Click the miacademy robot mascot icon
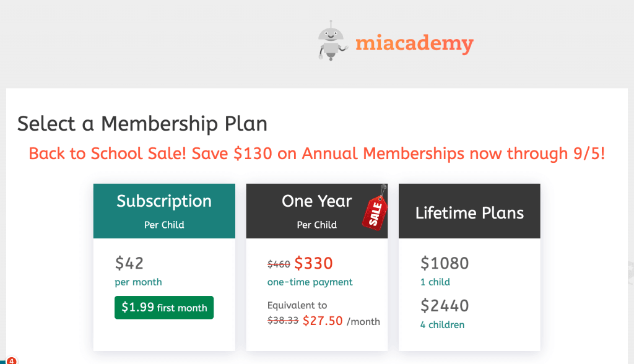 331,41
